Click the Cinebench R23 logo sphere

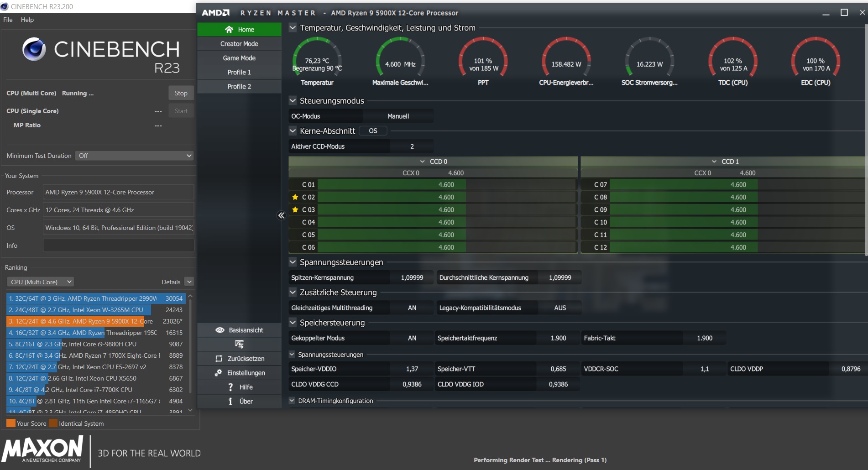coord(34,49)
